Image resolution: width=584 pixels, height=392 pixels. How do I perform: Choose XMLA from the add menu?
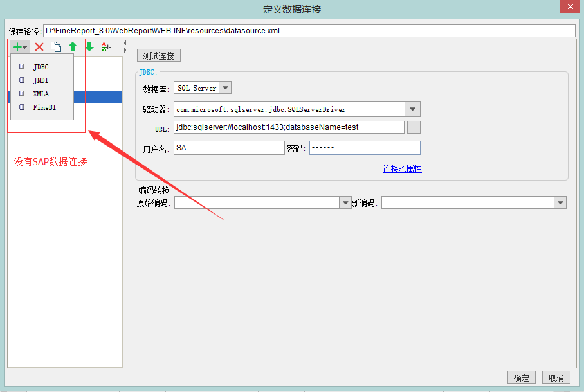(x=42, y=94)
